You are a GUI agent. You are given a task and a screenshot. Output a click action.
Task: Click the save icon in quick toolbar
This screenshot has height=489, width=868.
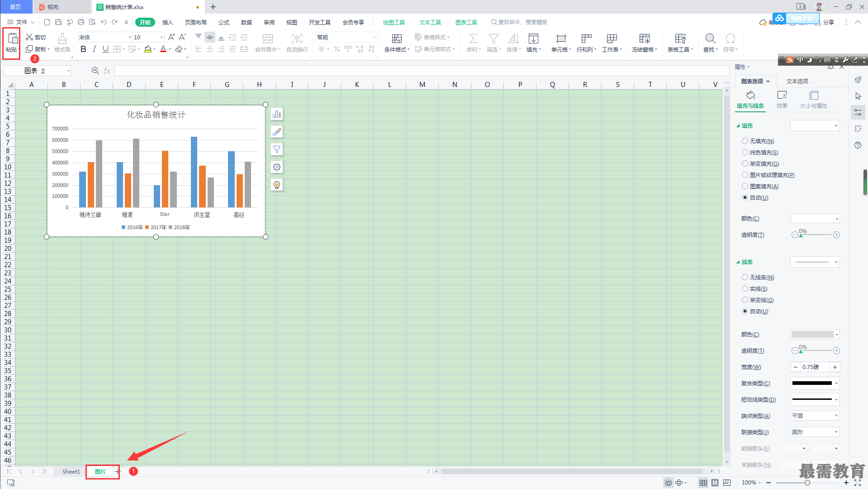58,22
